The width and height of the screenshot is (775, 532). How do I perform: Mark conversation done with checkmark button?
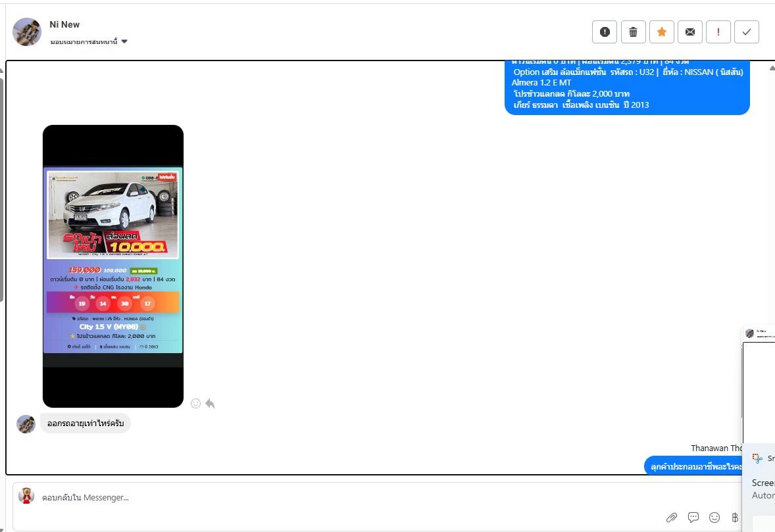(747, 32)
